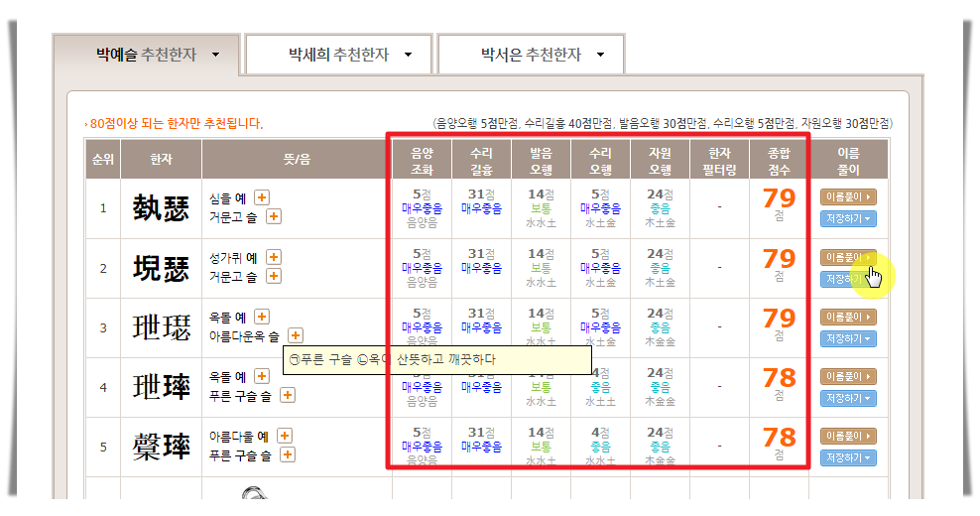Image resolution: width=980 pixels, height=516 pixels.
Task: Click the 순위 column header
Action: click(103, 160)
